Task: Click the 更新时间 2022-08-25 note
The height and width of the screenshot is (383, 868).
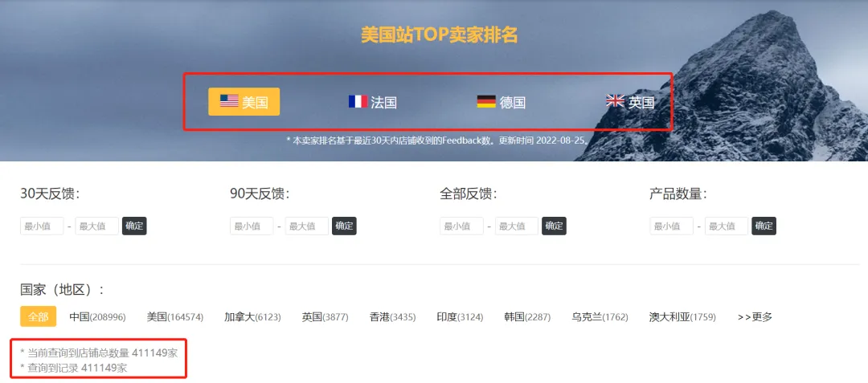Action: point(544,141)
